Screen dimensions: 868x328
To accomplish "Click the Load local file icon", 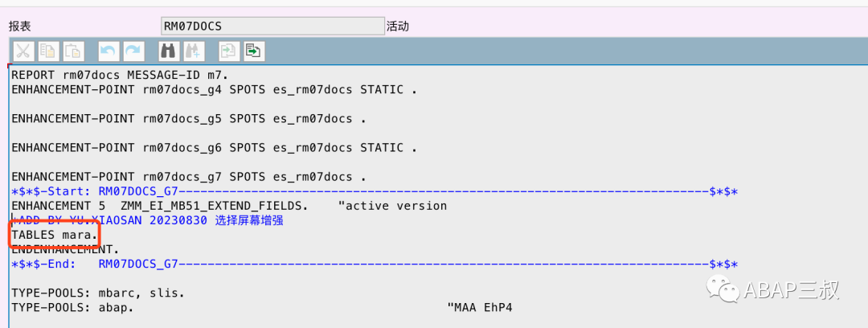I will click(x=228, y=51).
